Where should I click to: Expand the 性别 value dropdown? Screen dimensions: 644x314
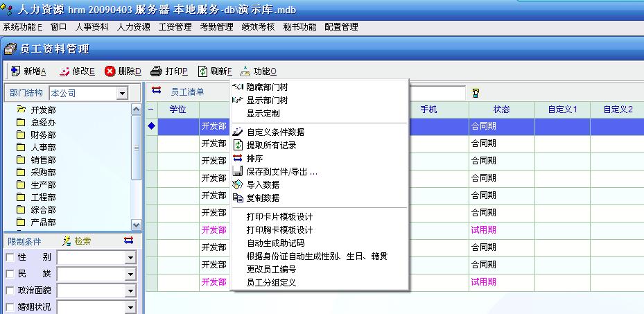130,258
